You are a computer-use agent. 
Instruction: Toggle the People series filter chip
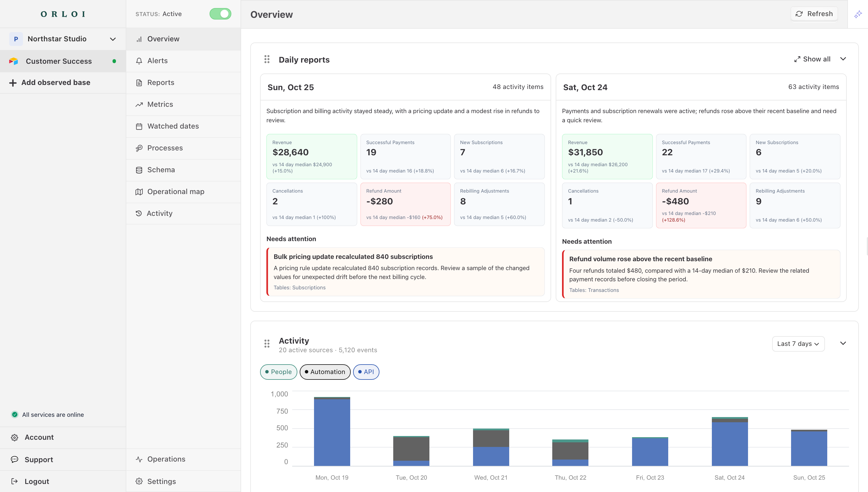tap(278, 372)
